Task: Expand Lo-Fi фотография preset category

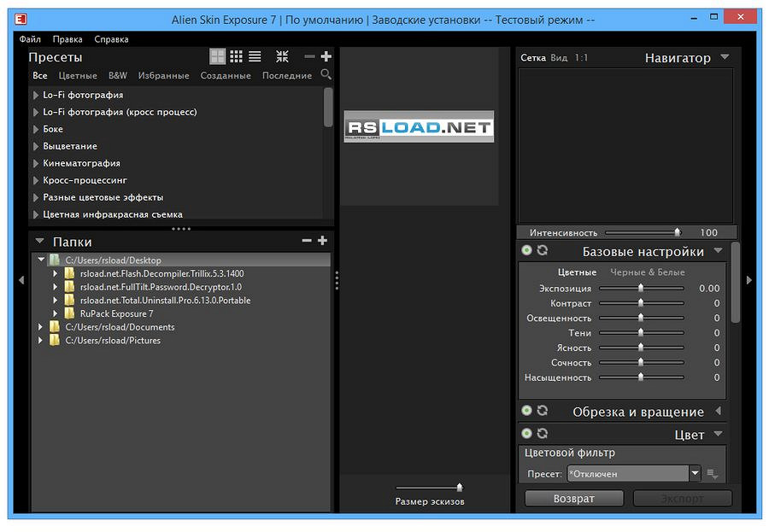Action: pos(36,95)
